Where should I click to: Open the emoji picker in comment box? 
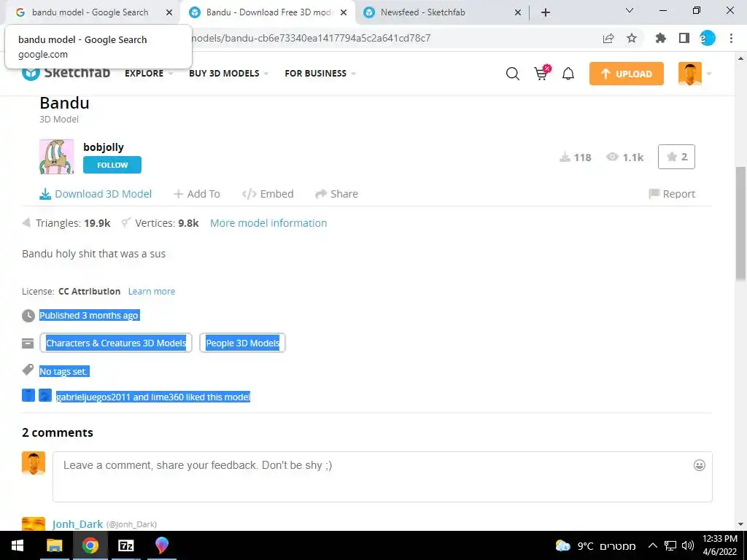tap(700, 465)
